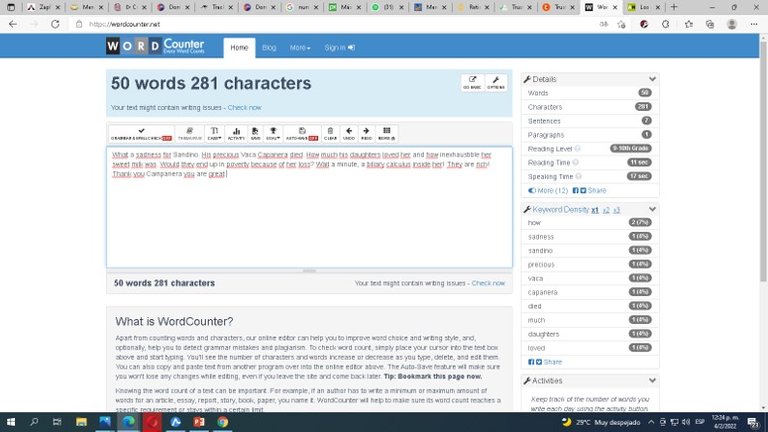Click inside the text editor area
Image resolution: width=768 pixels, height=432 pixels.
point(309,207)
